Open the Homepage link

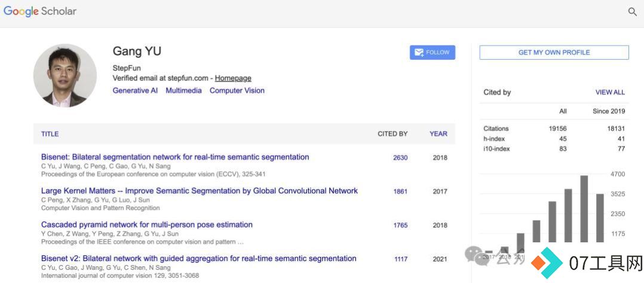click(233, 78)
